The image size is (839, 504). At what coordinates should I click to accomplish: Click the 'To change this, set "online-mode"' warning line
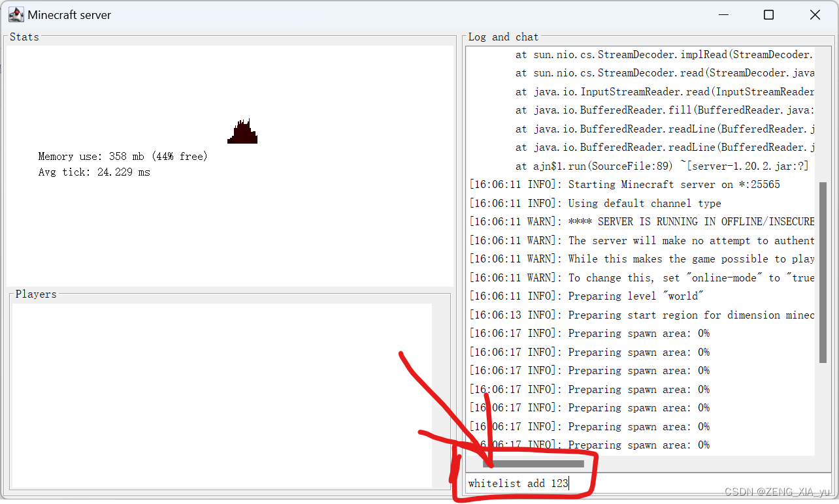[x=642, y=278]
